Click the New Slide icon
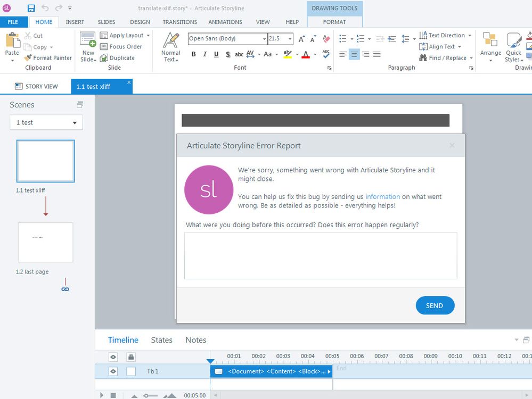Viewport: 532px width, 399px height. coord(88,39)
